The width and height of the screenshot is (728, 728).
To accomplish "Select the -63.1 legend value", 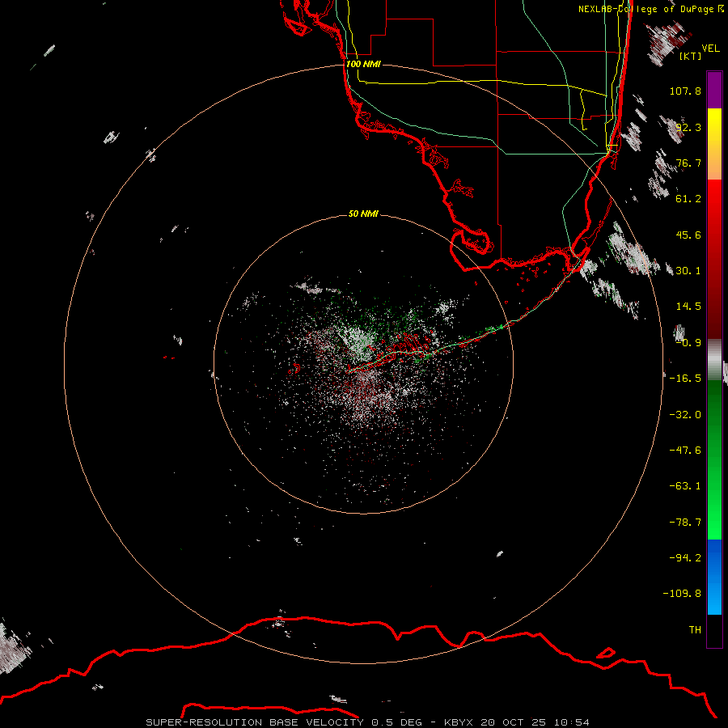I will coord(685,486).
